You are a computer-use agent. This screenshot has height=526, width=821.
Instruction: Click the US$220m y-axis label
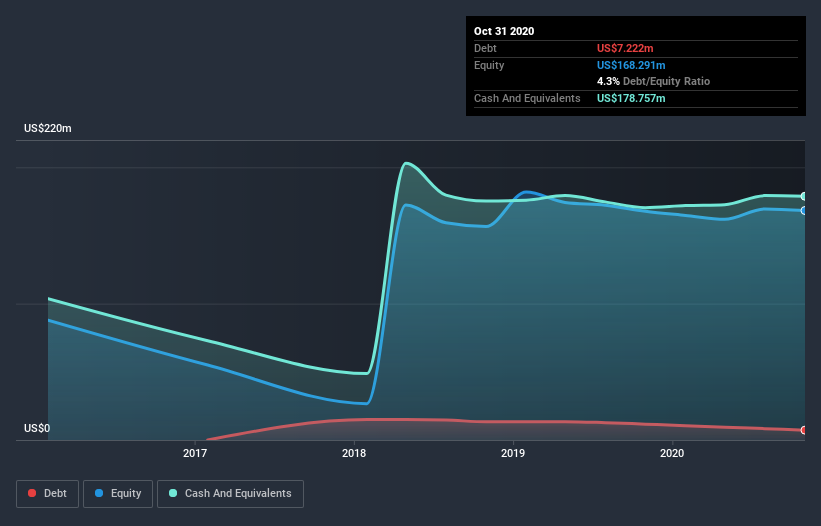coord(48,128)
